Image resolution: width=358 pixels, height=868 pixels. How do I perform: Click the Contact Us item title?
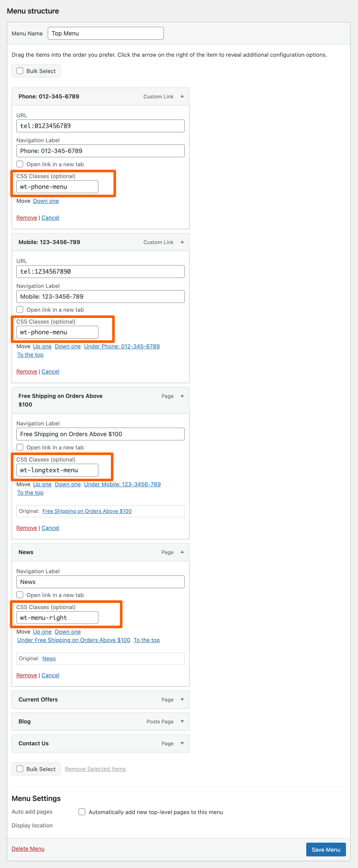coord(34,743)
